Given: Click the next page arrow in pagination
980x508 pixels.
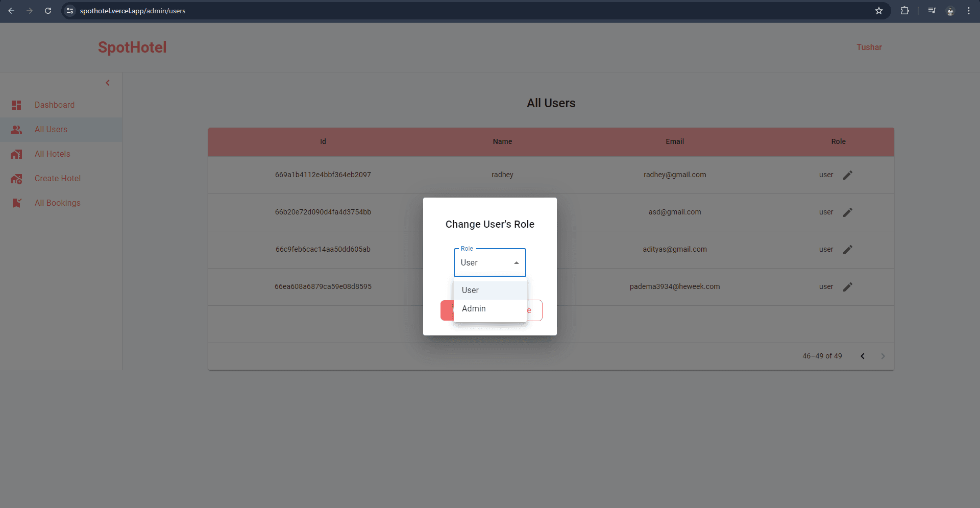Looking at the screenshot, I should 883,356.
